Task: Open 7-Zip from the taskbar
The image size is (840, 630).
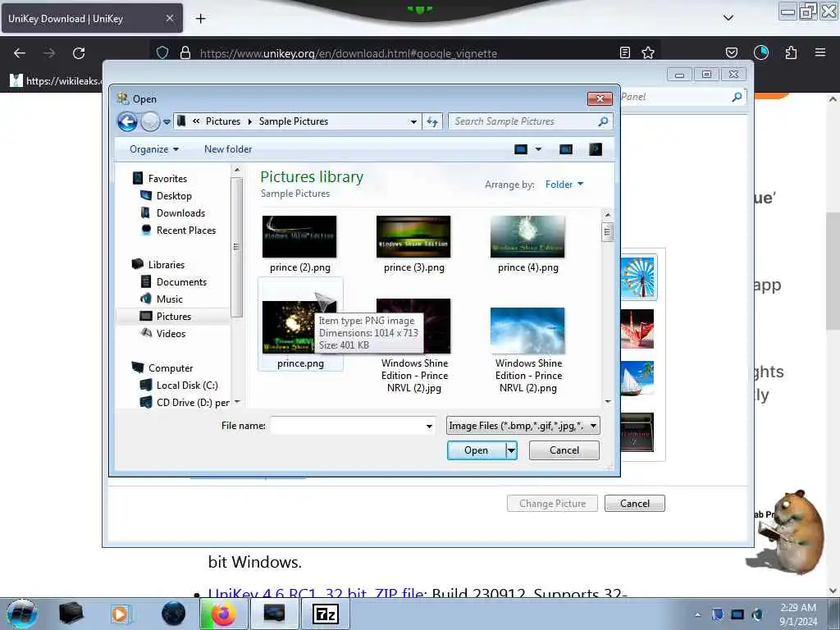Action: pyautogui.click(x=325, y=614)
